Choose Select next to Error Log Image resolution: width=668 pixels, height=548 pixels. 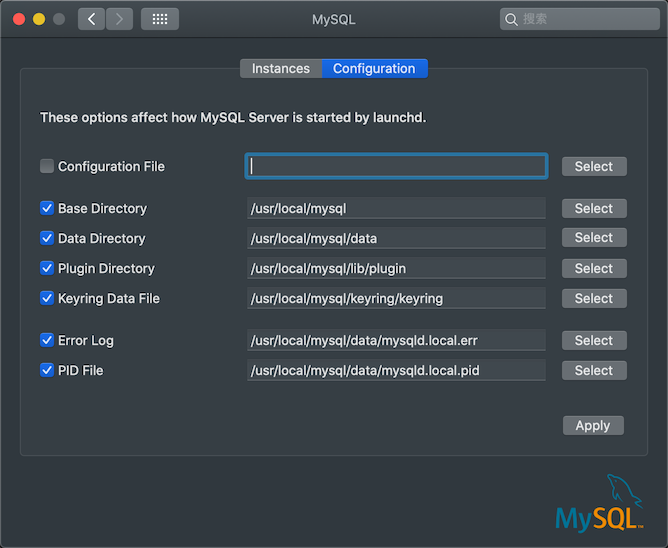point(593,340)
